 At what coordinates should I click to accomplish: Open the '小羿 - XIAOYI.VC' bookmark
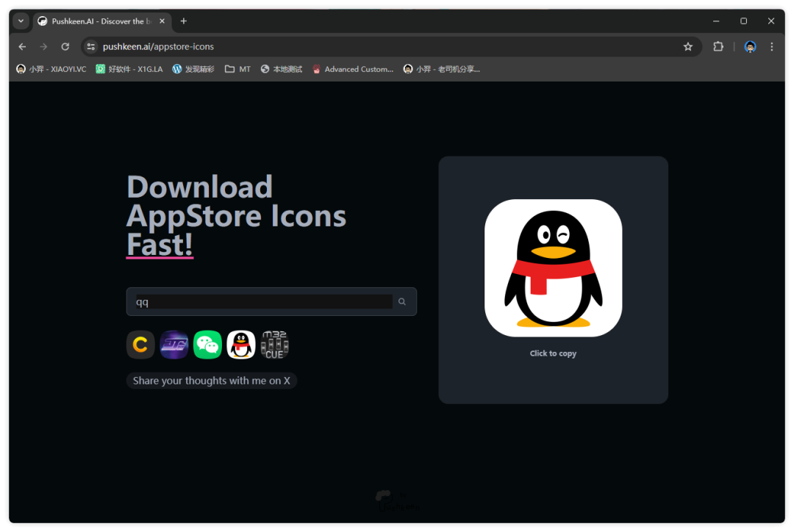point(51,69)
